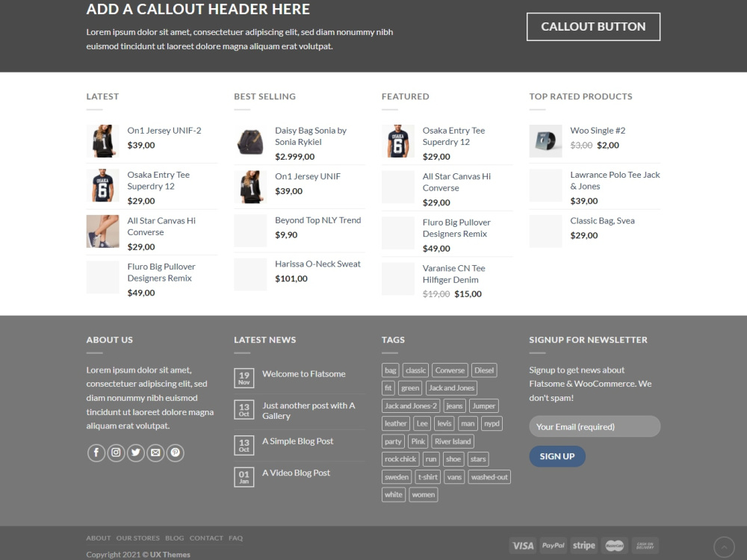This screenshot has height=560, width=747.
Task: Click the Visa payment icon
Action: click(x=523, y=546)
